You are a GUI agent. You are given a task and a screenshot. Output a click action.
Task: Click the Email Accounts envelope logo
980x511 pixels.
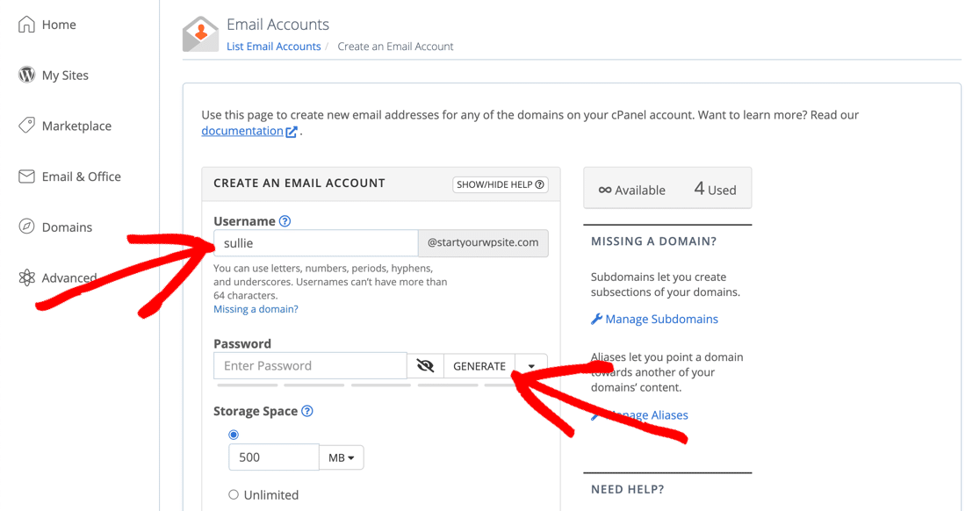coord(200,34)
